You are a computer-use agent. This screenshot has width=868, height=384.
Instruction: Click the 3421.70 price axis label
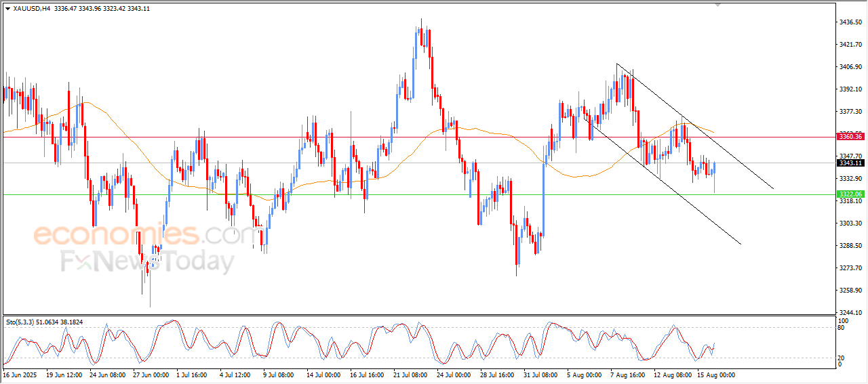(850, 45)
